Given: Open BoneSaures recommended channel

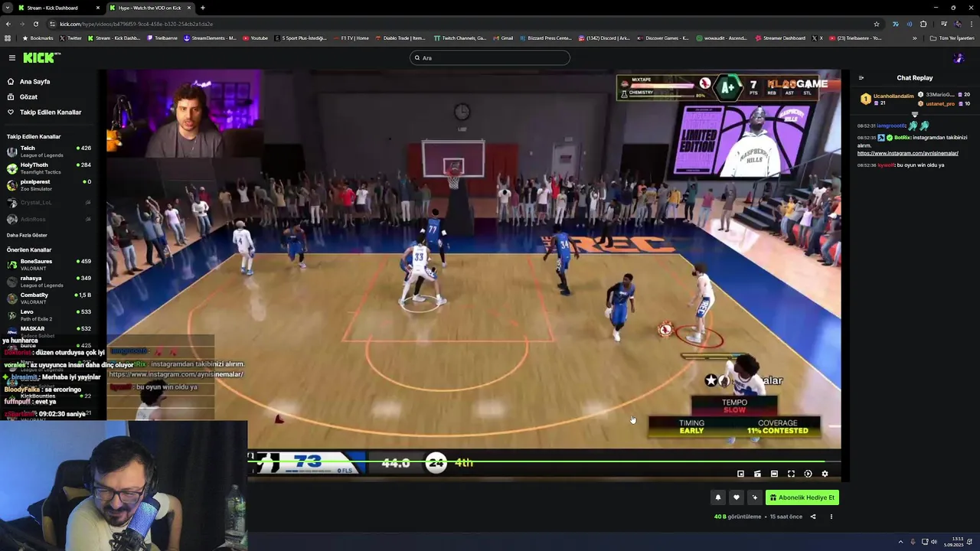Looking at the screenshot, I should click(49, 265).
